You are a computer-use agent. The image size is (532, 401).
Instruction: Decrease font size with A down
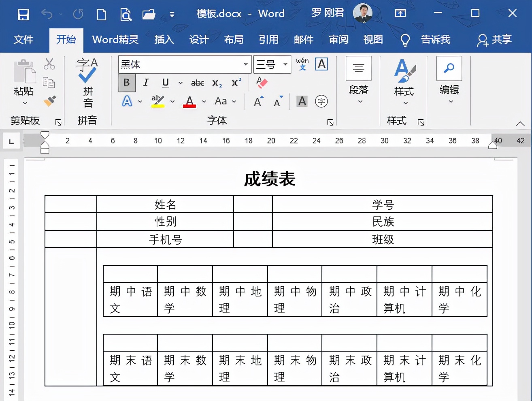[x=278, y=101]
